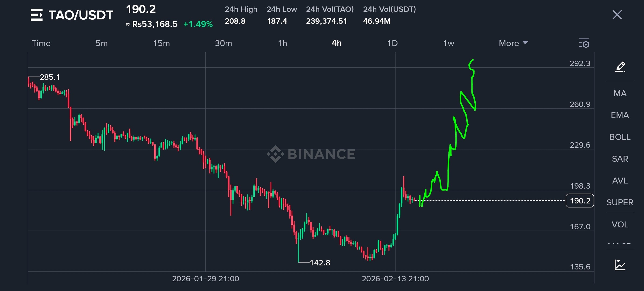Select the Time line-chart view

tap(41, 43)
